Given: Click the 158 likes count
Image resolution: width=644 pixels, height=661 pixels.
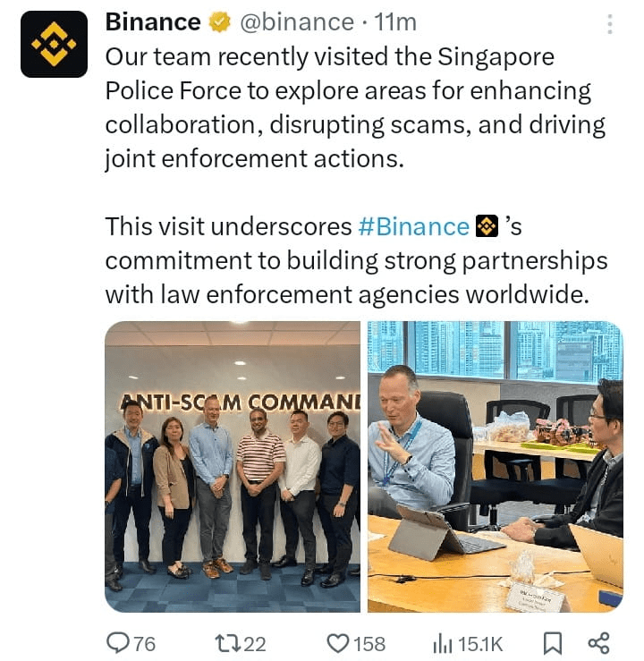Looking at the screenshot, I should [x=369, y=644].
